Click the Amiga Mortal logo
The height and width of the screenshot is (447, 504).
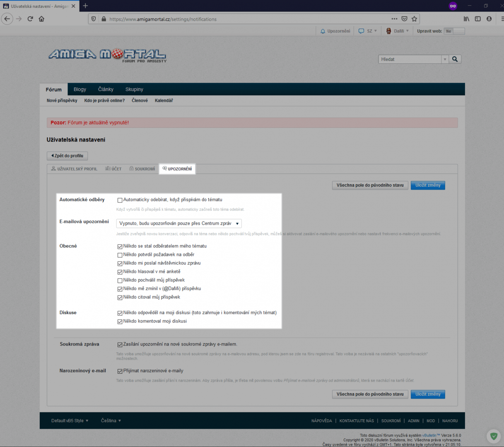107,55
